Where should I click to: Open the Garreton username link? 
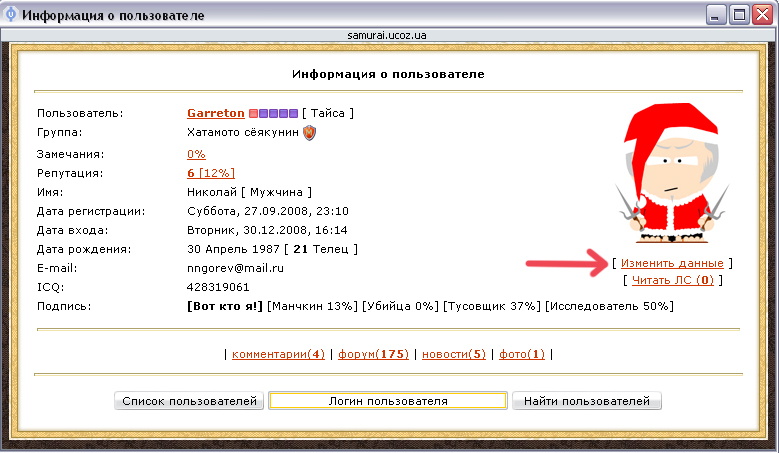point(216,113)
